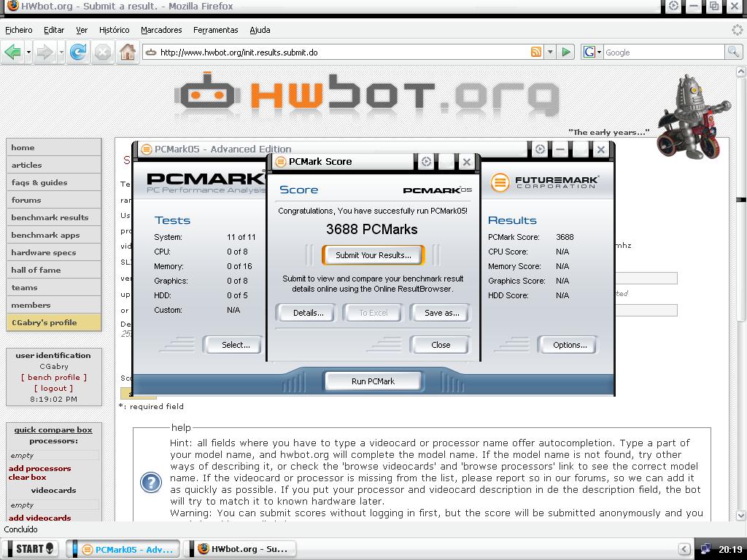Click the Run PCMark button

click(x=373, y=381)
